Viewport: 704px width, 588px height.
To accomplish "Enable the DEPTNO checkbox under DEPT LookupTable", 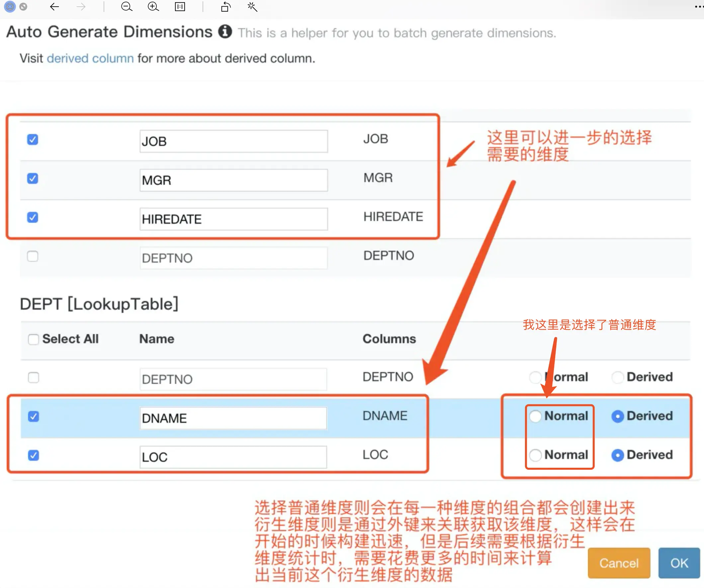I will 33,378.
